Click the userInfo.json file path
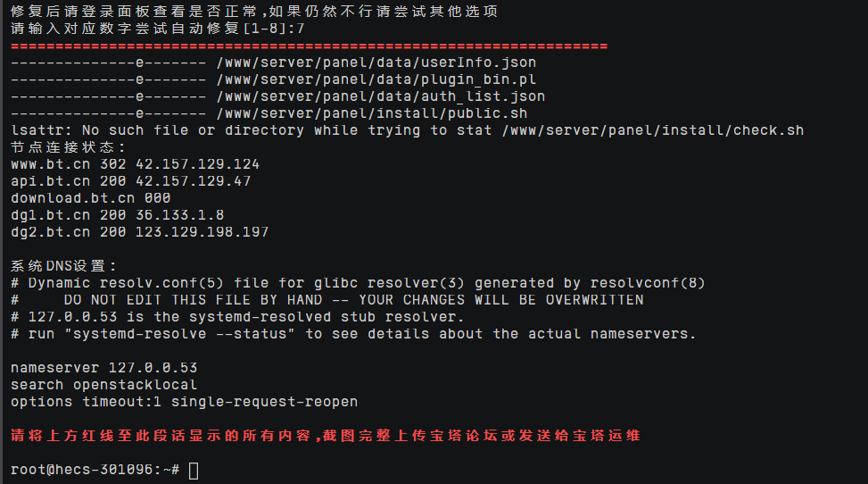 [376, 63]
